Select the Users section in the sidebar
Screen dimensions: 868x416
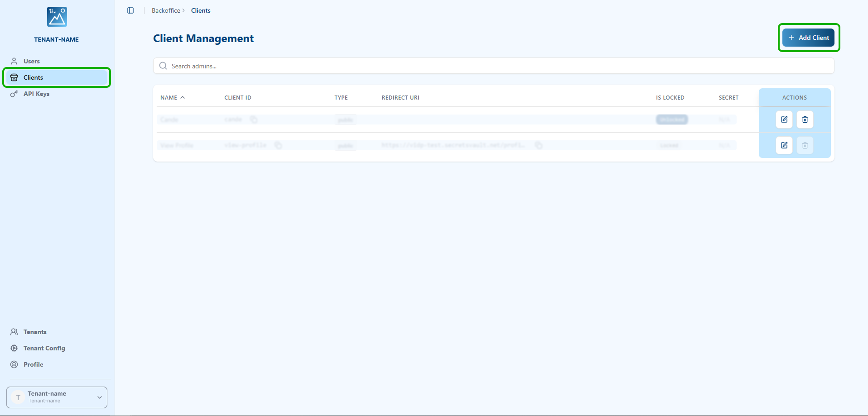point(31,61)
